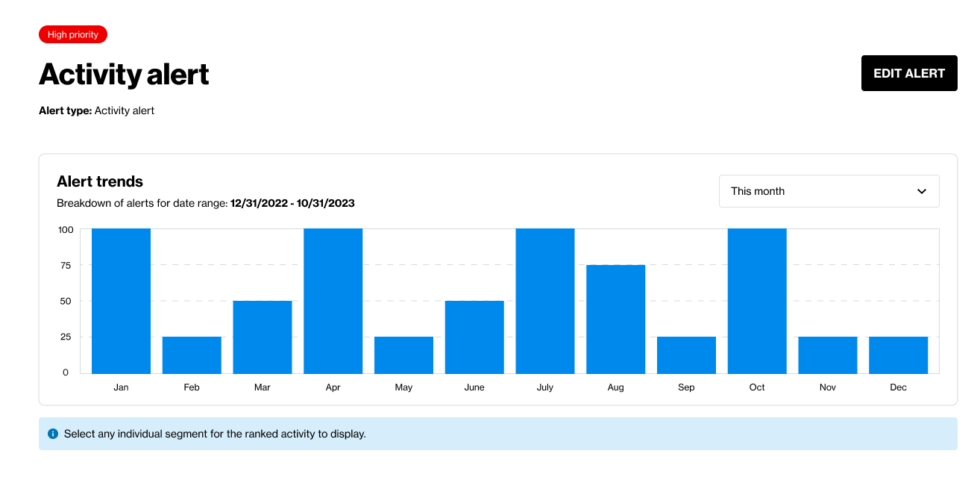Screen dimensions: 980x480
Task: Click the EDIT ALERT button
Action: [909, 73]
